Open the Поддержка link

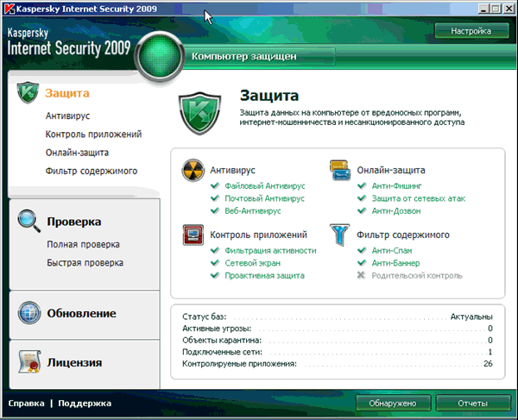pos(85,403)
